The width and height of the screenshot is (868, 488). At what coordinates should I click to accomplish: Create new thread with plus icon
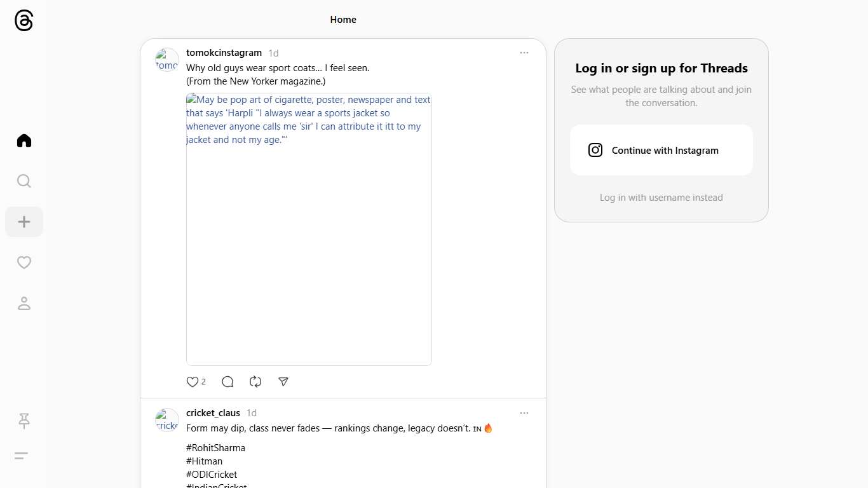click(24, 222)
